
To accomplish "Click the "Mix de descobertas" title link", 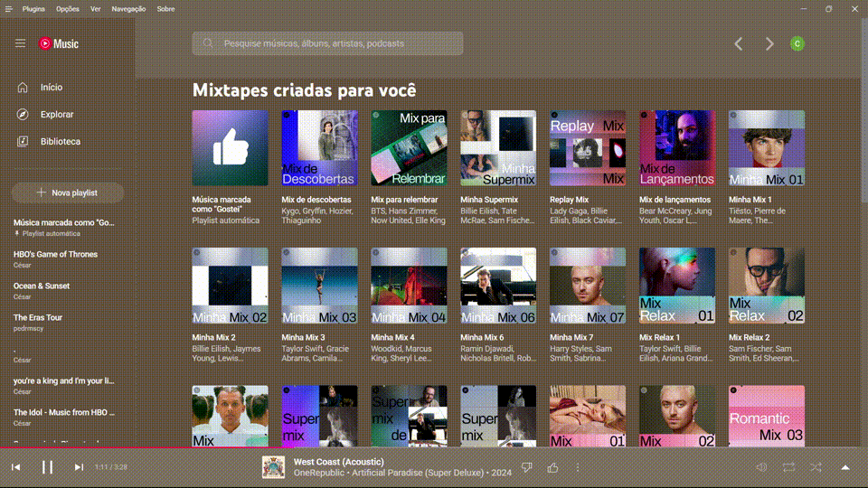I will click(316, 200).
